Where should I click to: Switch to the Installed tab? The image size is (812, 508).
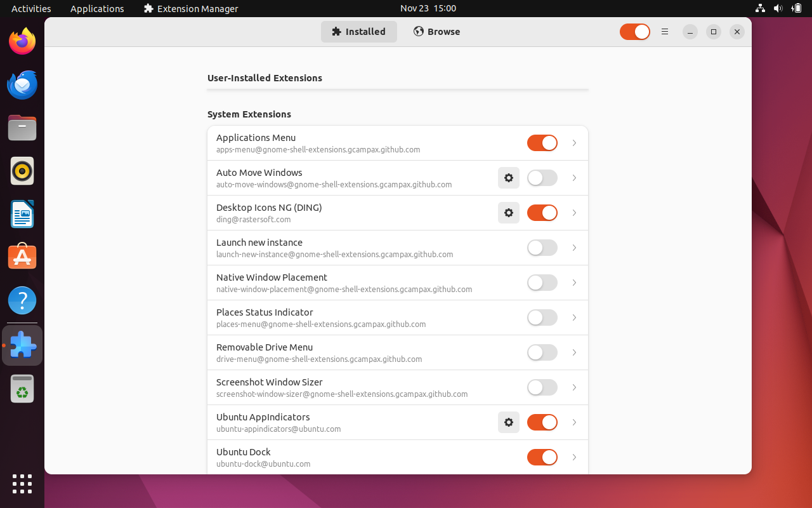point(359,32)
